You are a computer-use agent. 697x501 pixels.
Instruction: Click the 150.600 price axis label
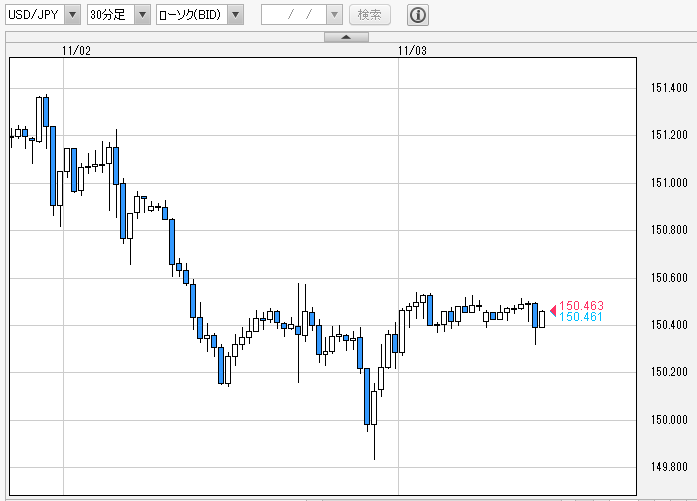(669, 277)
